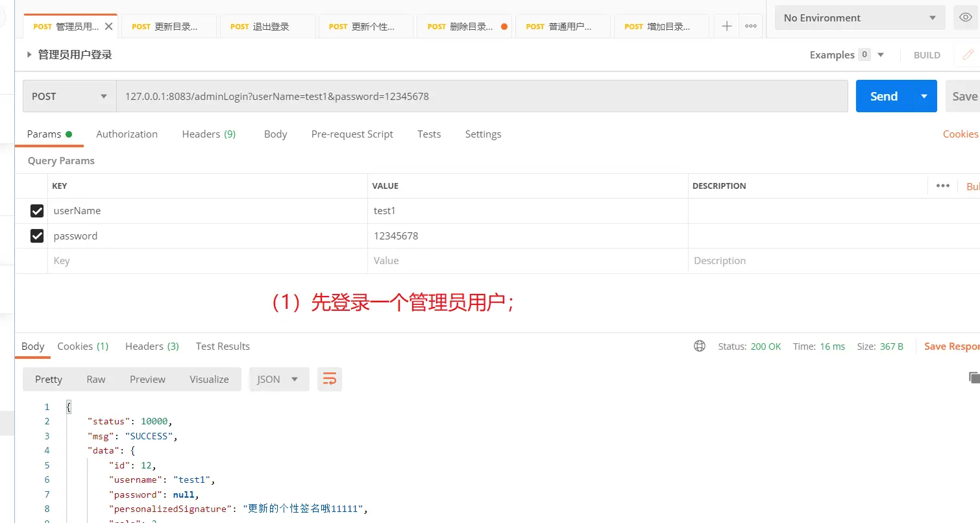
Task: Click the "id": 12 line
Action: point(133,465)
